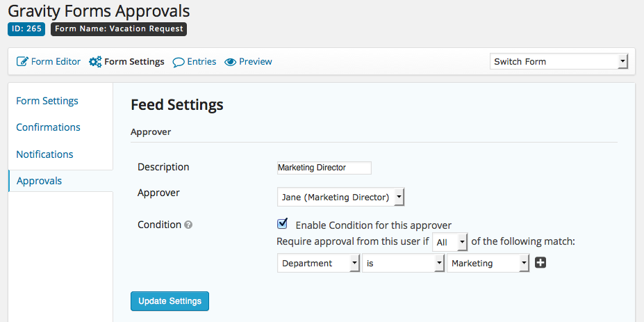Viewport: 644px width, 322px height.
Task: Open the Marketing value dropdown
Action: (x=488, y=263)
